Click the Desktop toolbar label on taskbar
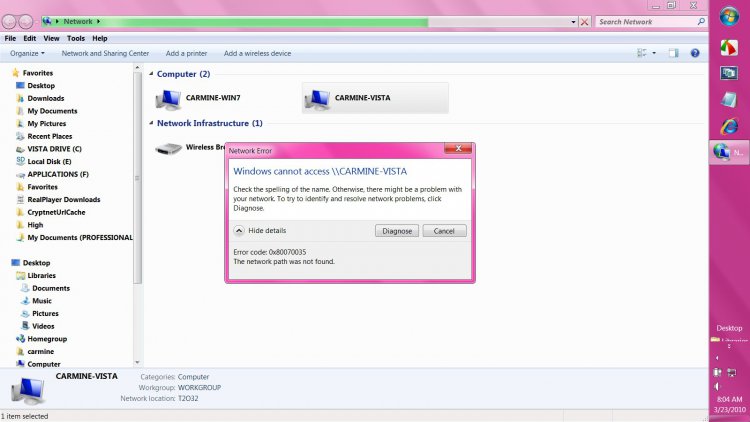Image resolution: width=750 pixels, height=422 pixels. click(729, 328)
